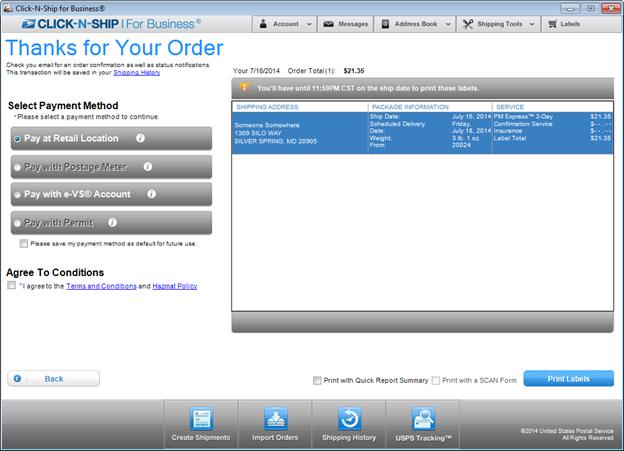The height and width of the screenshot is (451, 624).
Task: Expand the Account menu dropdown arrow
Action: coord(309,24)
